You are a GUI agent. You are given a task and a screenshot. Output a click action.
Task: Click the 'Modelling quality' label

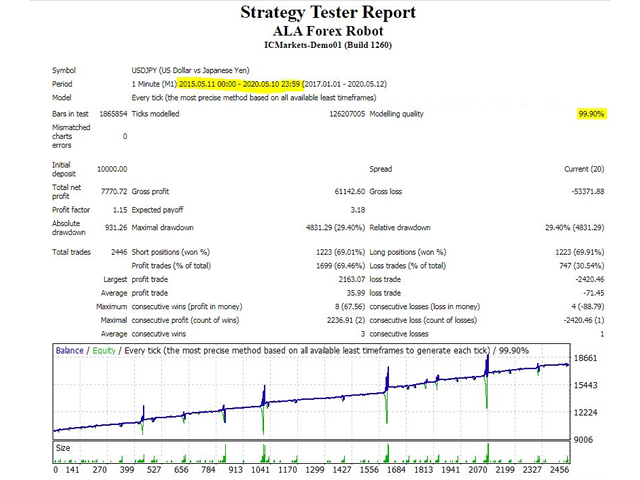pos(396,114)
